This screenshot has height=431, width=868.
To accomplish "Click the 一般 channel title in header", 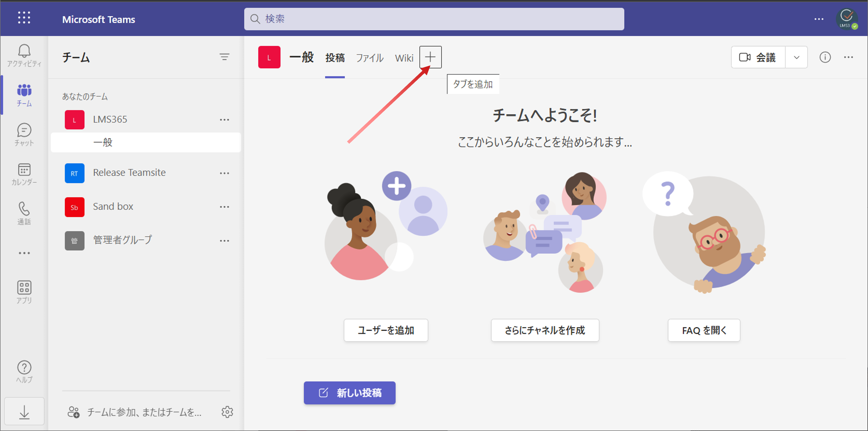I will [x=301, y=57].
